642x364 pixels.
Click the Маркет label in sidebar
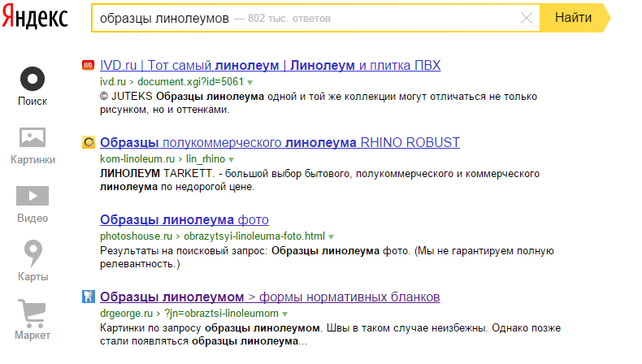click(33, 336)
